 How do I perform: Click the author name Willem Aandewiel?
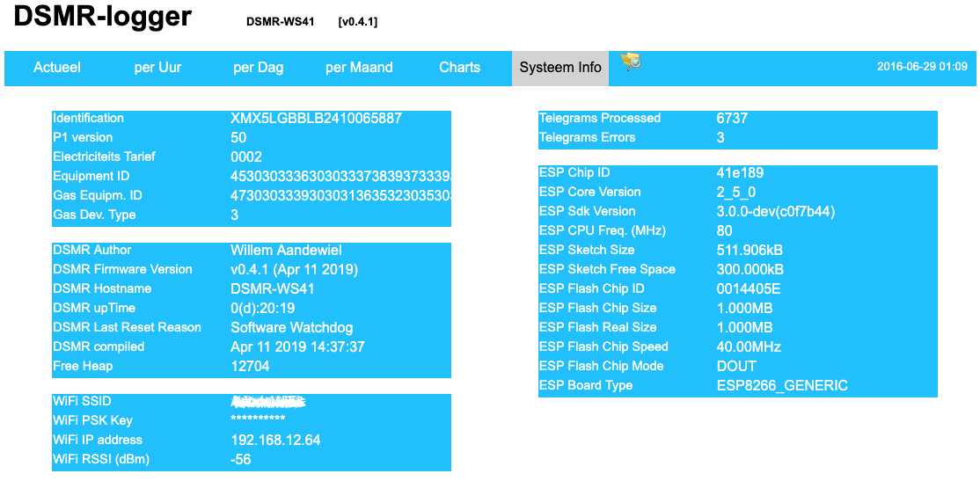[286, 250]
